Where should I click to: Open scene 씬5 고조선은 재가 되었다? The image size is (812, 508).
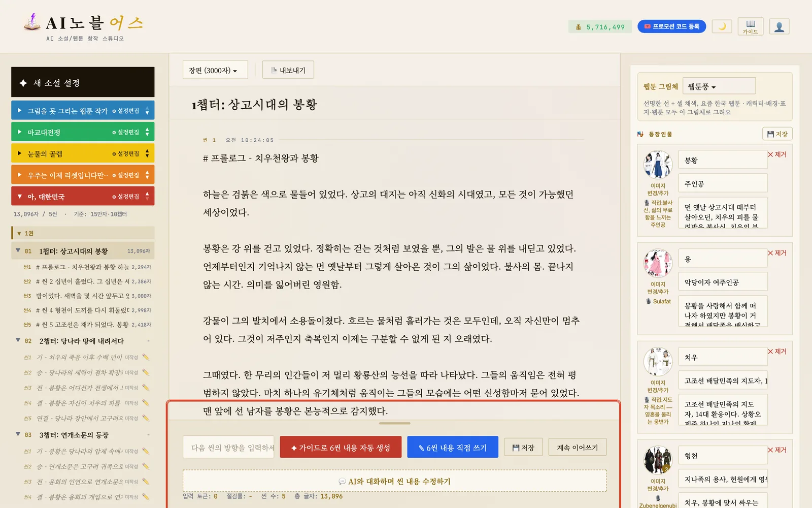87,324
